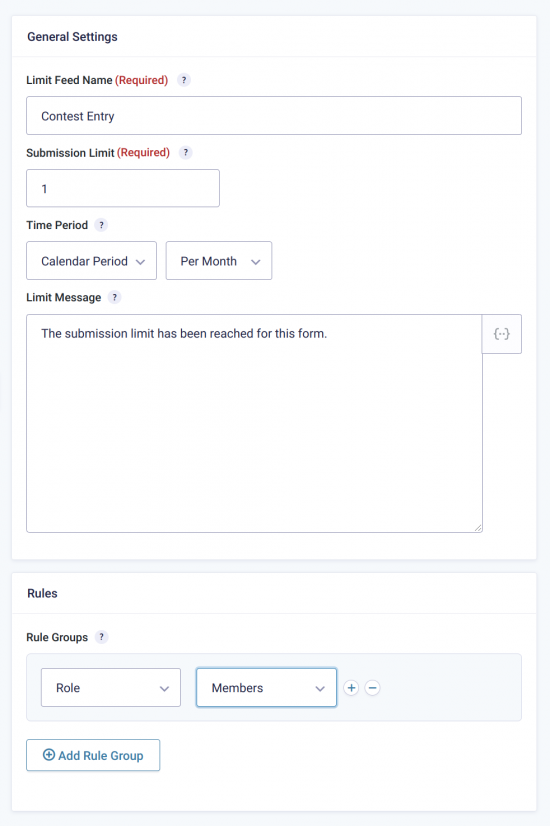
Task: Add another rule with the plus icon
Action: point(351,687)
